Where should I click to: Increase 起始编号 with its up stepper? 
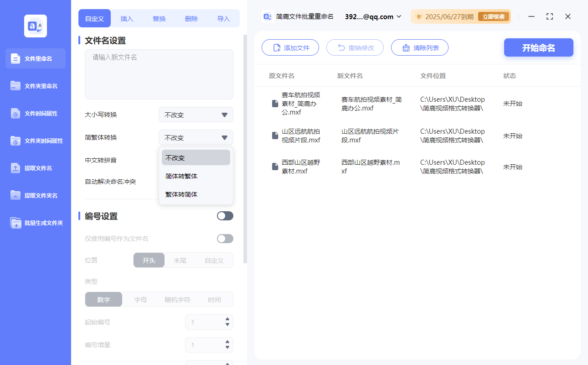[x=227, y=320]
